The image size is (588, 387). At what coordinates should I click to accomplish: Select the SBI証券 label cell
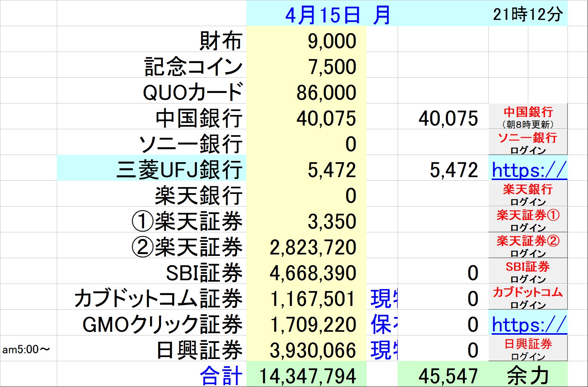point(152,271)
